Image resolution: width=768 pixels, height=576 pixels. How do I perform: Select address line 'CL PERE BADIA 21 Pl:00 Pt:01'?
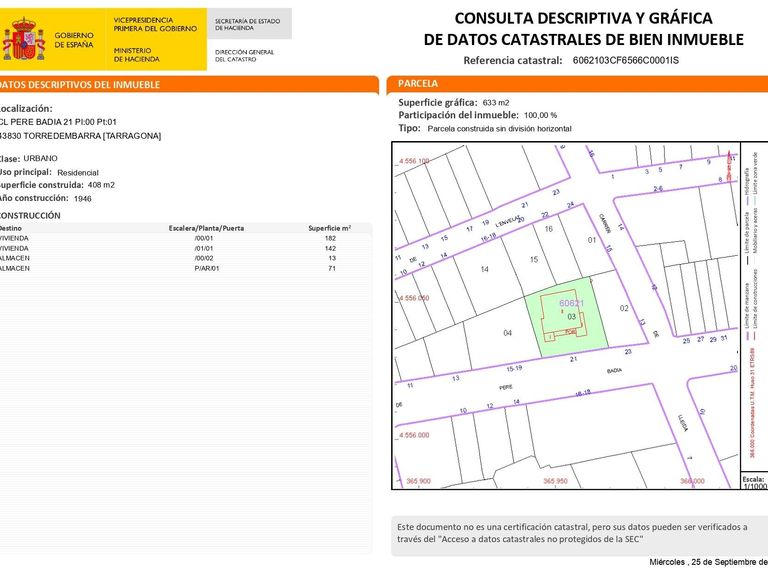[x=58, y=122]
